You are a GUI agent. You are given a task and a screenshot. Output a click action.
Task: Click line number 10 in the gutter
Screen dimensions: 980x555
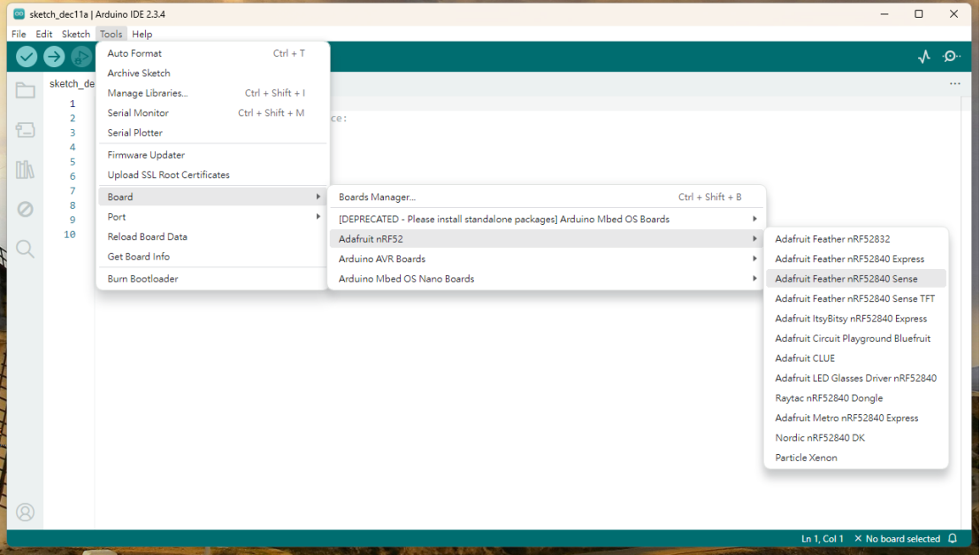tap(69, 235)
